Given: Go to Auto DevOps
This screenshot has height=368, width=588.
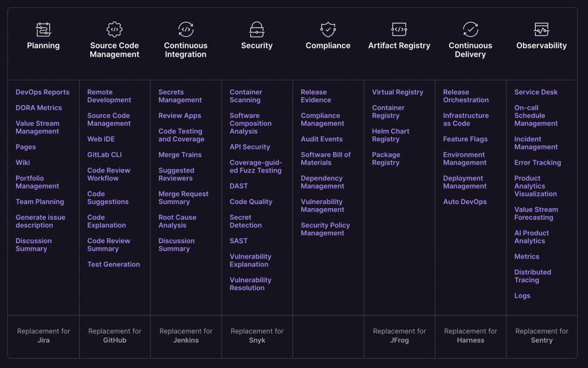Looking at the screenshot, I should point(465,202).
